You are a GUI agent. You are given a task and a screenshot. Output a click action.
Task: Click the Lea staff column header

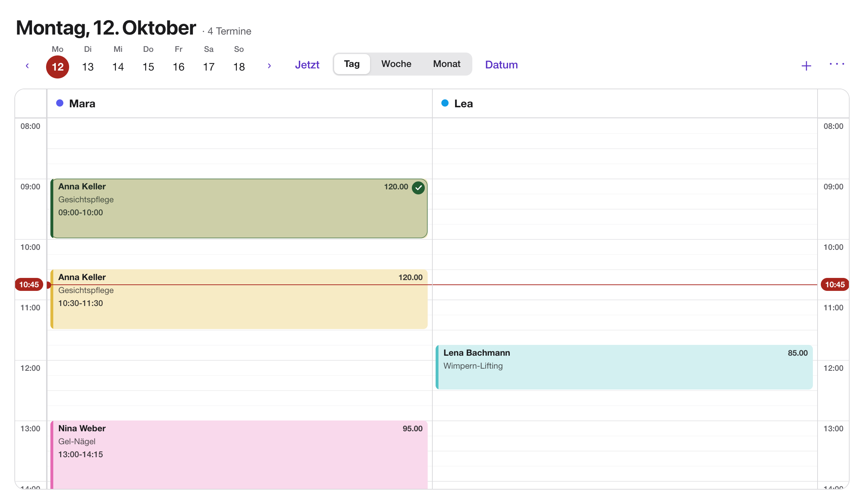click(x=625, y=104)
